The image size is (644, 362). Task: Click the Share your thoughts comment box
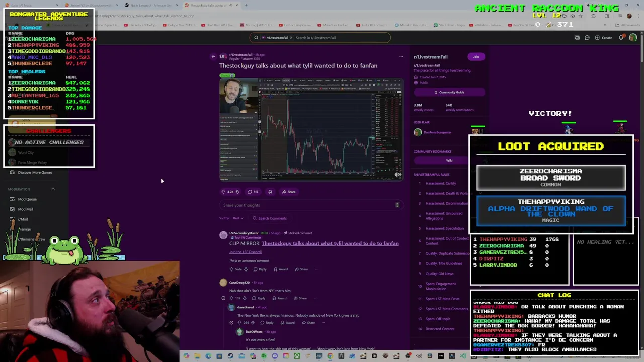[311, 205]
